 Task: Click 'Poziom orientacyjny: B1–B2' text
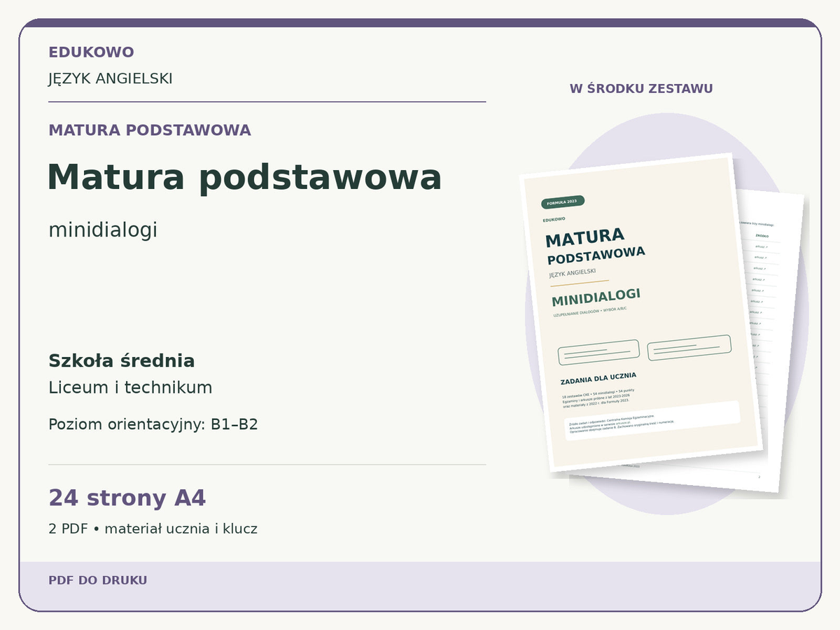coord(153,425)
